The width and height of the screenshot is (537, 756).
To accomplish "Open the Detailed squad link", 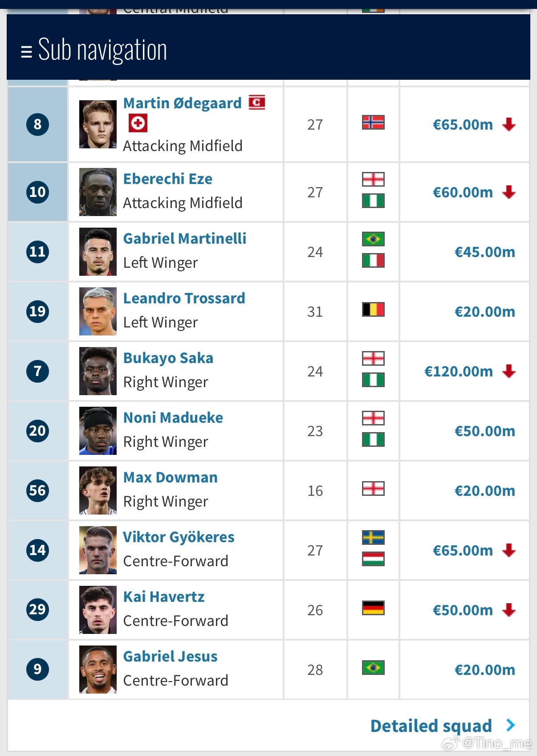I will [431, 726].
